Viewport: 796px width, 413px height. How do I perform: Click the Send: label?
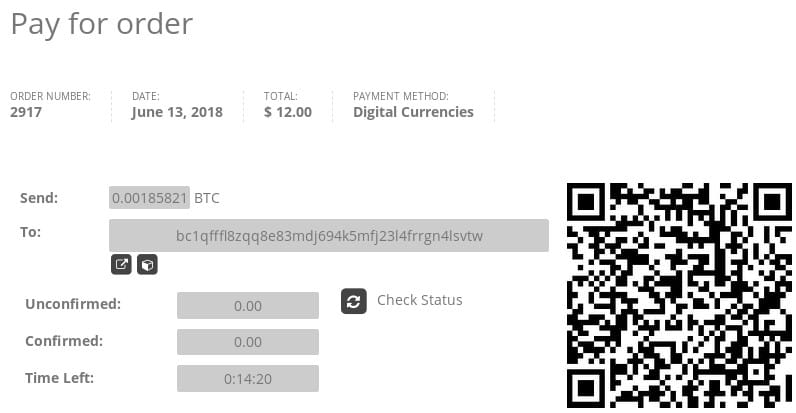39,198
